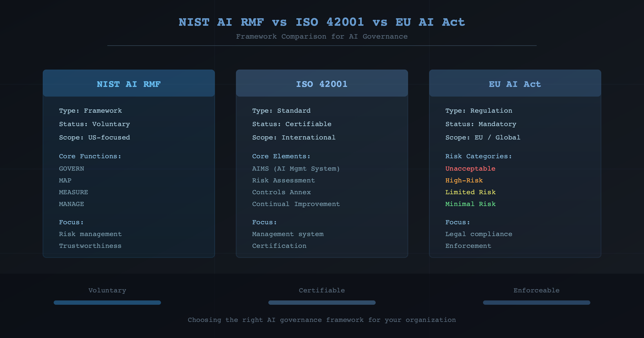
Task: Click 'Scope: US-focused' line
Action: (94, 137)
